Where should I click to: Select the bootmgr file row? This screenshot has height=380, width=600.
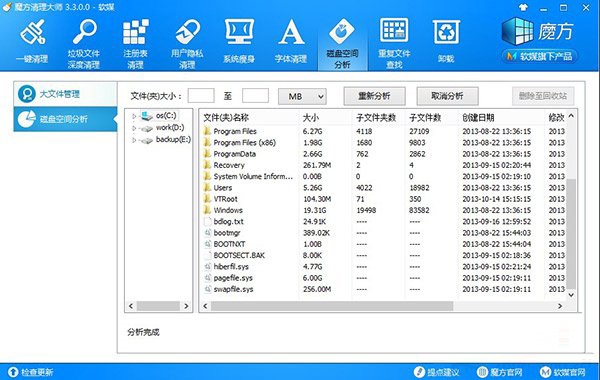click(383, 233)
